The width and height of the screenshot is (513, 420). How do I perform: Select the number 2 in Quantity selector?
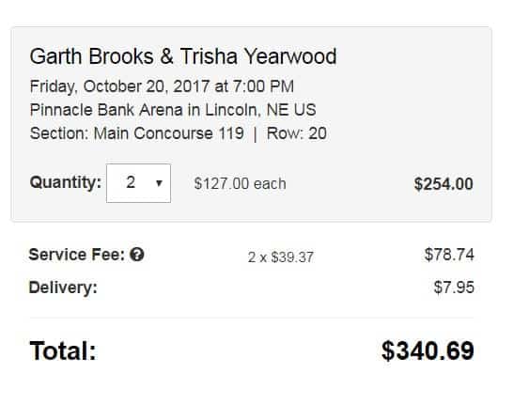tap(131, 182)
